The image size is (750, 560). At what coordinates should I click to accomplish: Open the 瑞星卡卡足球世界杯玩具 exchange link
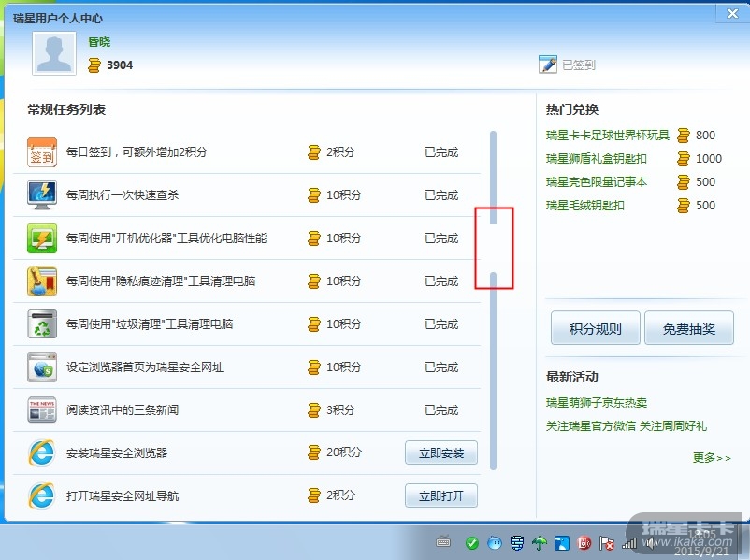pos(608,136)
